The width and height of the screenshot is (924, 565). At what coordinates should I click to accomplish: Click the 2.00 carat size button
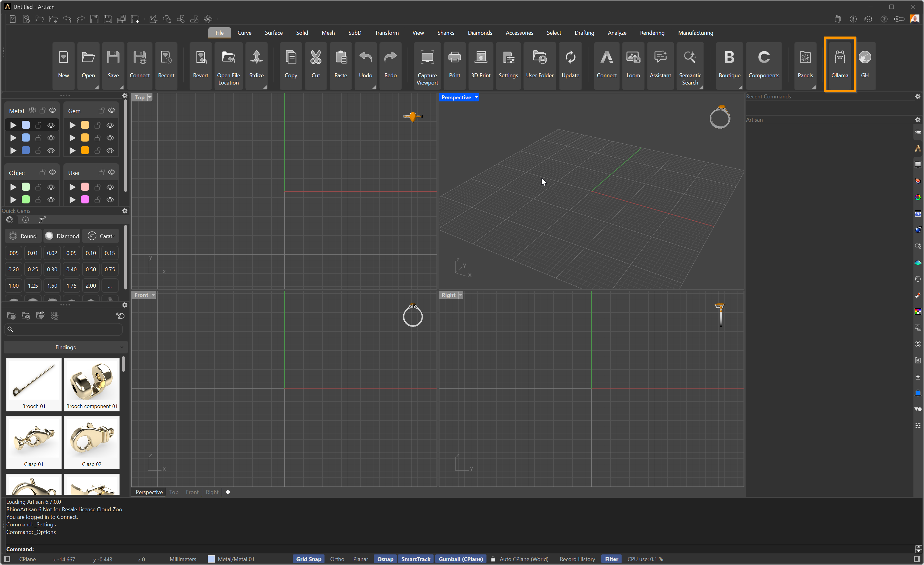point(90,285)
